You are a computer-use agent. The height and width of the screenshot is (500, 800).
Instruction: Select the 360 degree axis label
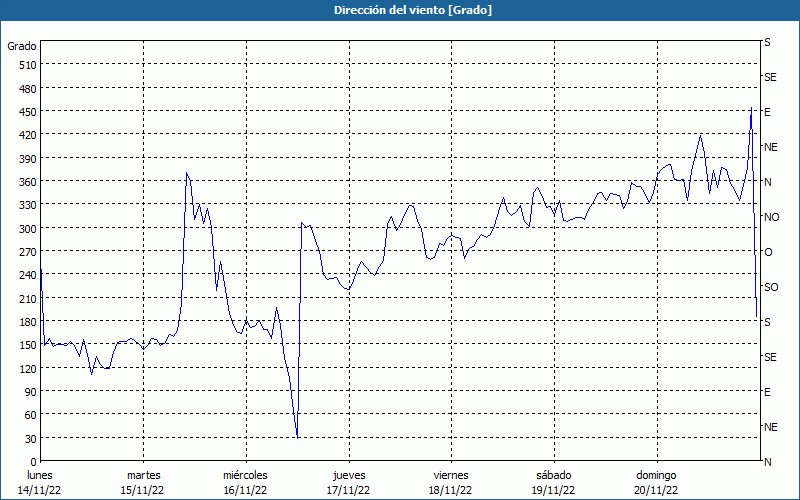(x=28, y=182)
